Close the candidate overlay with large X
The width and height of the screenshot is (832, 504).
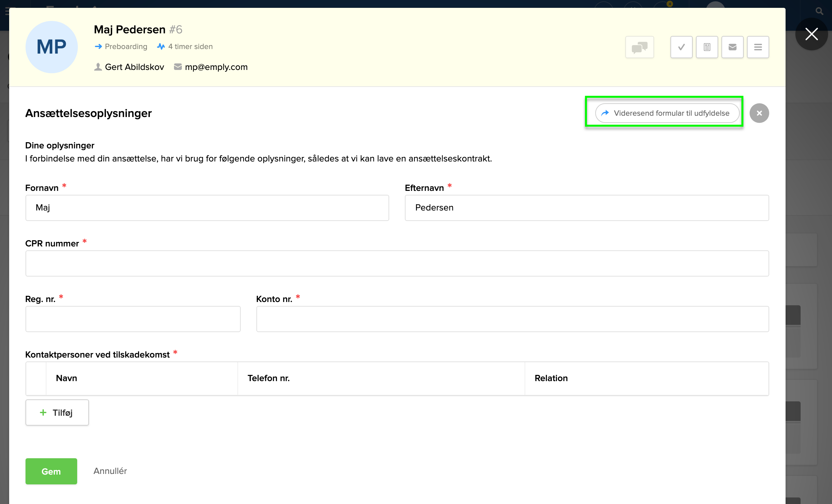[x=811, y=34]
